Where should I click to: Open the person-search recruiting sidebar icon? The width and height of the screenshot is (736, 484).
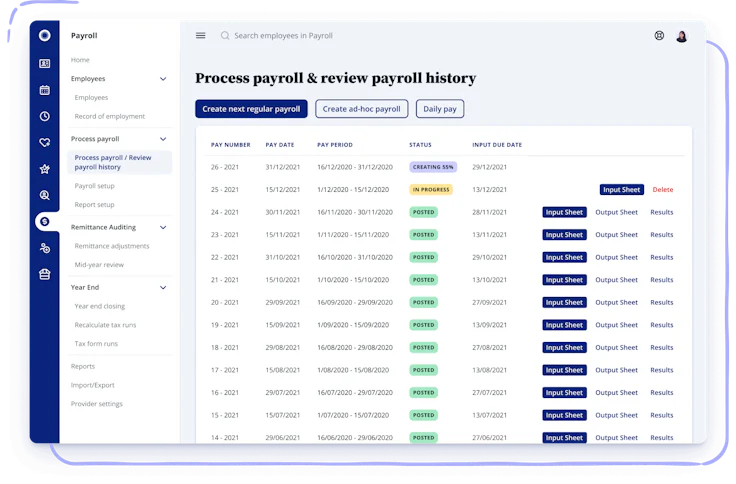pos(45,195)
